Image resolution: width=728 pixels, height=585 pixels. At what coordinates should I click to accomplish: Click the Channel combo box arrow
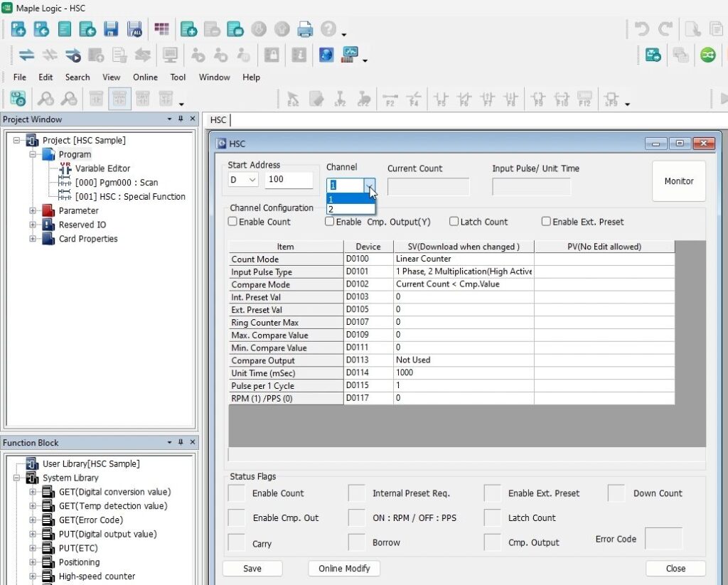pos(370,185)
